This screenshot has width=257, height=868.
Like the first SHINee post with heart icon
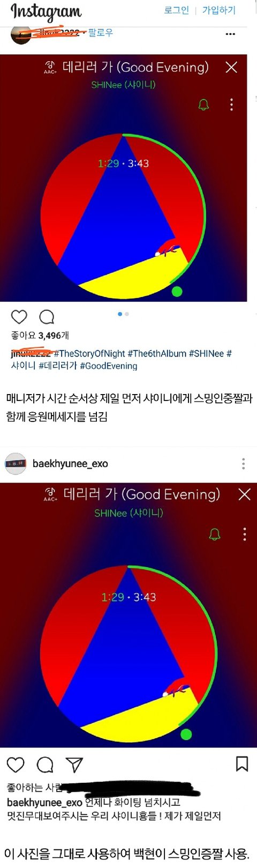click(x=19, y=317)
